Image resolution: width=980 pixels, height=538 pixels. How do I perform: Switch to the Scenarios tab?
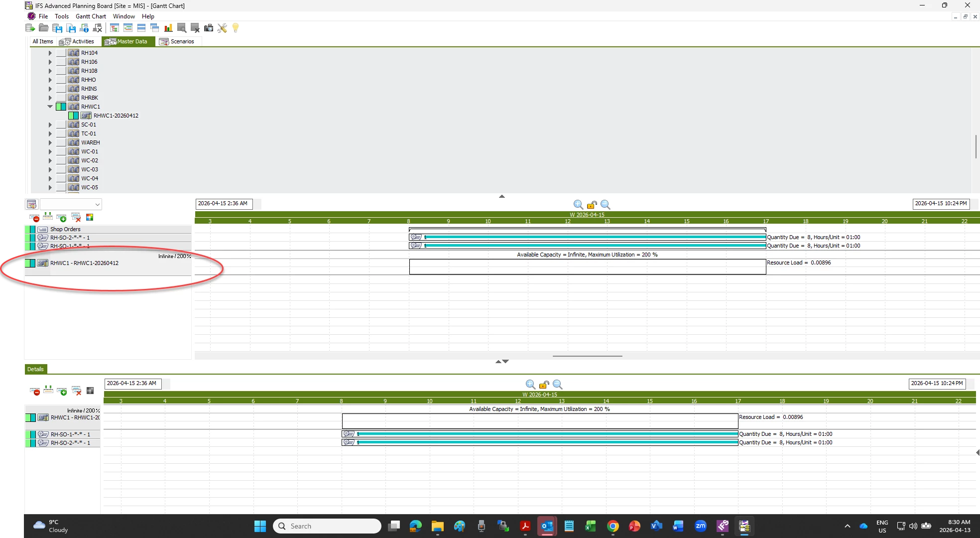[x=177, y=41]
